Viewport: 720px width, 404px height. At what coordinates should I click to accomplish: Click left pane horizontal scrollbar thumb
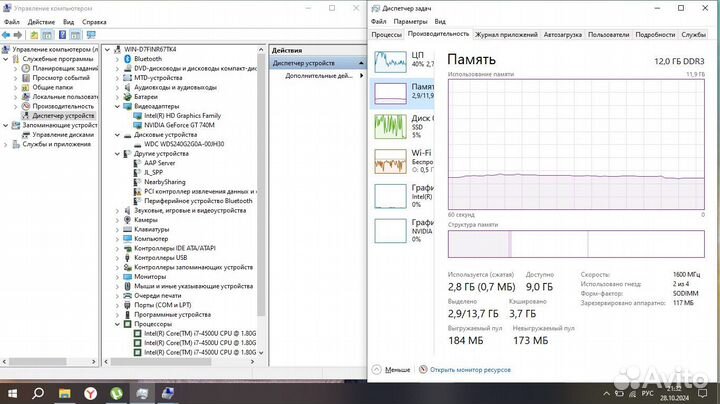pos(38,362)
